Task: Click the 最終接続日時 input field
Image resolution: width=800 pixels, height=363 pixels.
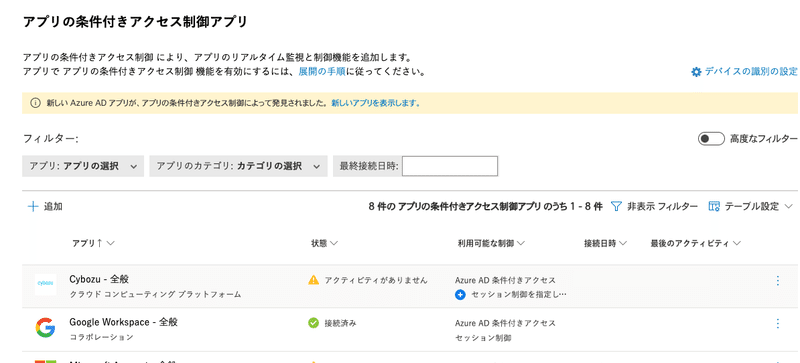Action: [x=450, y=166]
